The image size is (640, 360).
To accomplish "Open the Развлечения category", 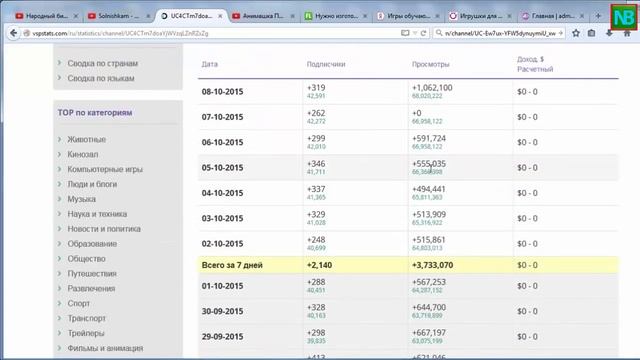I will click(x=91, y=288).
